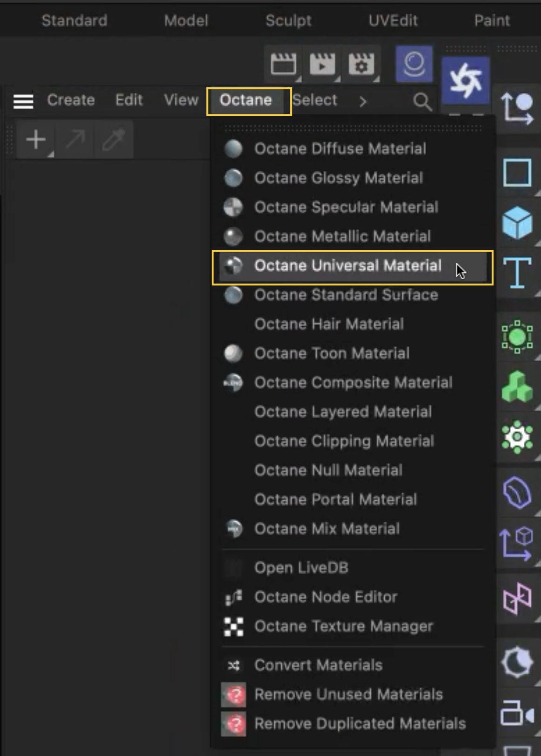
Task: Click the material eyedropper icon
Action: pos(114,140)
